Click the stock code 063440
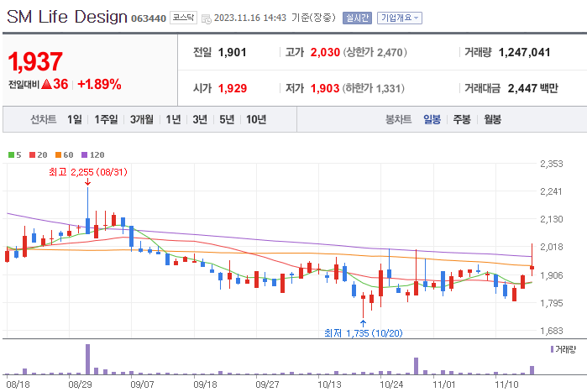 pyautogui.click(x=149, y=18)
